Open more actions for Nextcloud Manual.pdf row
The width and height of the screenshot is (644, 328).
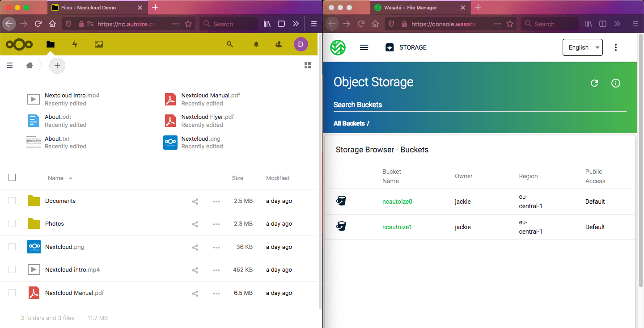pos(216,293)
